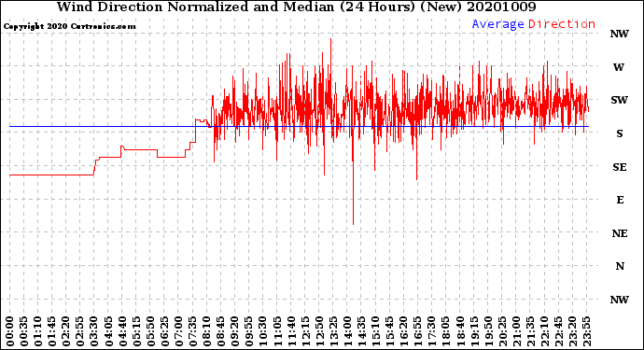
Task: Click the 02:20 time axis label
Action: (x=66, y=331)
